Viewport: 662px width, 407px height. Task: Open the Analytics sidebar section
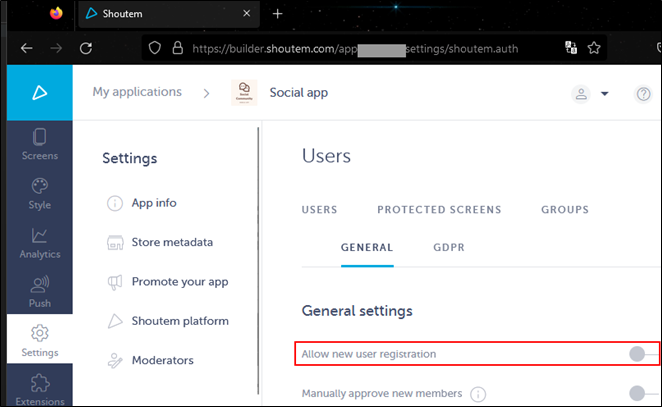coord(40,243)
